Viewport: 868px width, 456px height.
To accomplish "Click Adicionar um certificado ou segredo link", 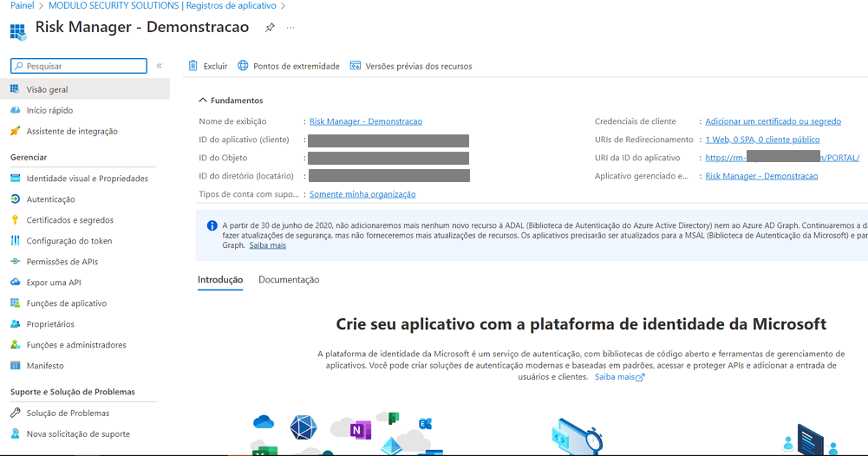I will pos(773,121).
